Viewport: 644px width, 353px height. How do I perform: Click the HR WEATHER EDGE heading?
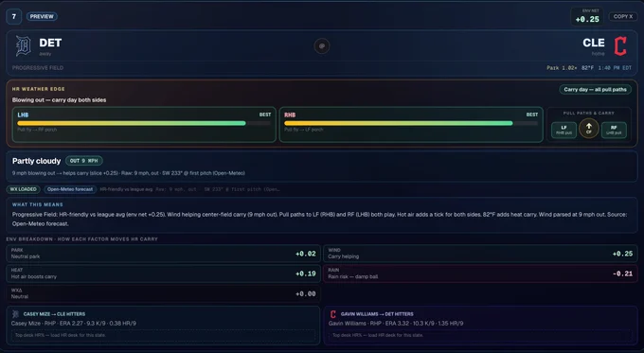[x=39, y=89]
